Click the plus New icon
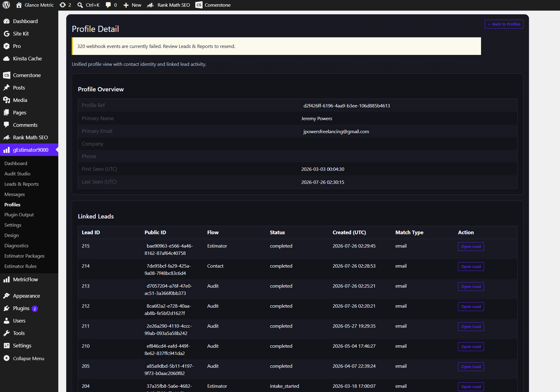This screenshot has width=560, height=392. [x=126, y=5]
